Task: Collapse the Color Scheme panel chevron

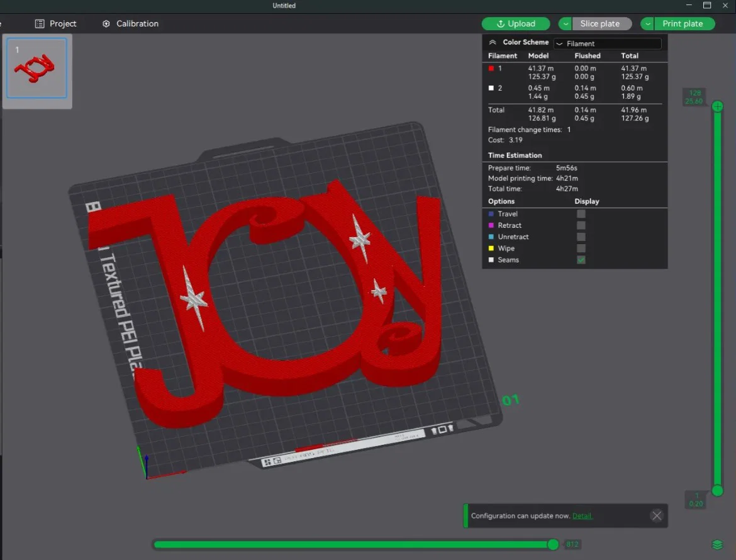Action: tap(493, 42)
